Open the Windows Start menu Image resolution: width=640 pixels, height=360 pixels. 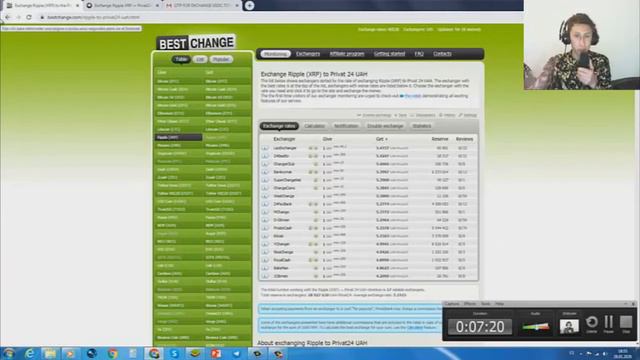click(x=9, y=353)
